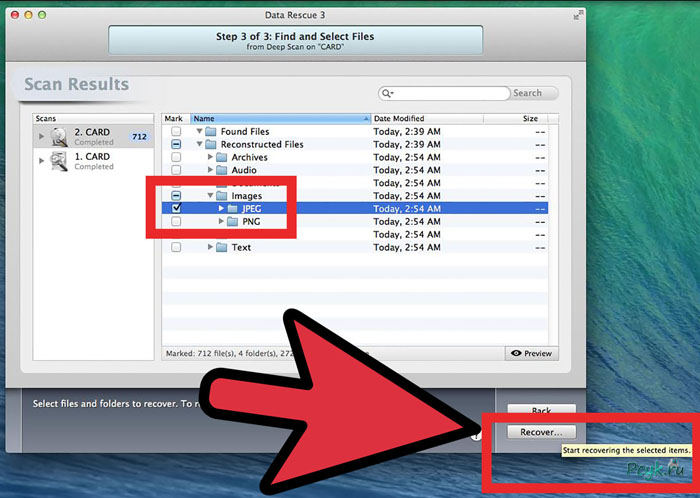The image size is (700, 498).
Task: Mark the Audio checkbox
Action: [176, 170]
